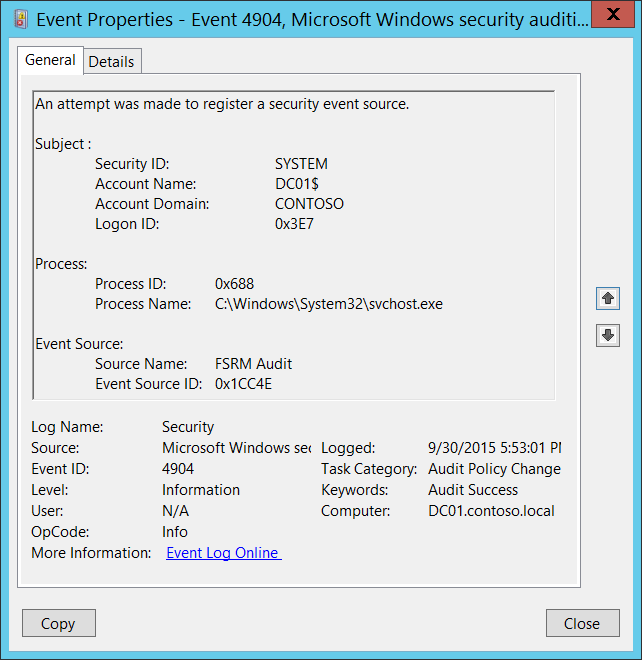Viewport: 642px width, 660px height.
Task: Open the Event Log Online link
Action: 223,553
